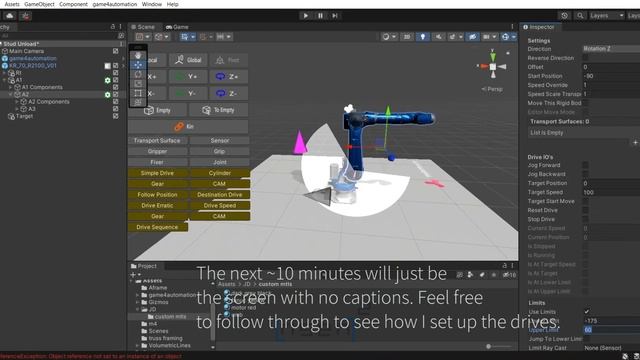Select the Transform tool in the scene overlay
This screenshot has height=360, width=640.
click(x=138, y=102)
